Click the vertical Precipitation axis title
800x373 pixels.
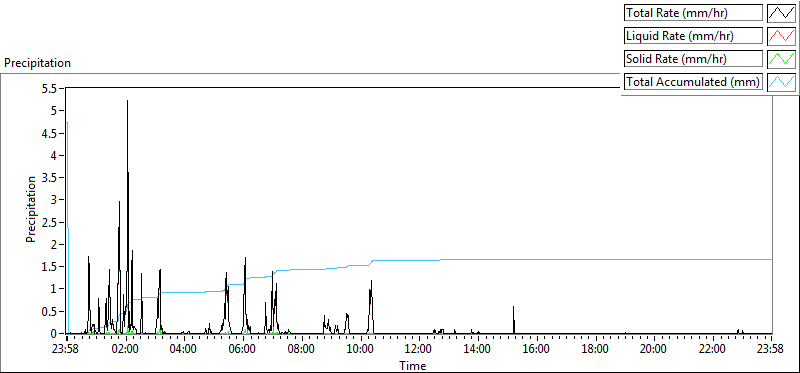[31, 209]
